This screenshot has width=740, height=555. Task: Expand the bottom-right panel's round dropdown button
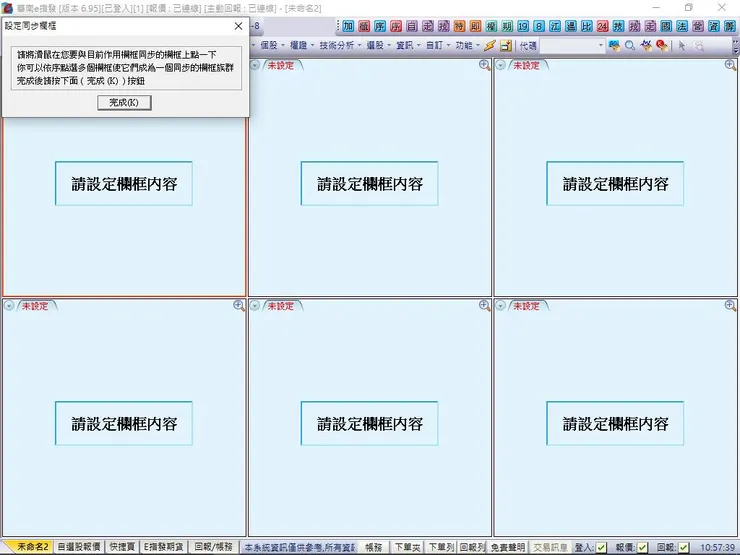[501, 306]
